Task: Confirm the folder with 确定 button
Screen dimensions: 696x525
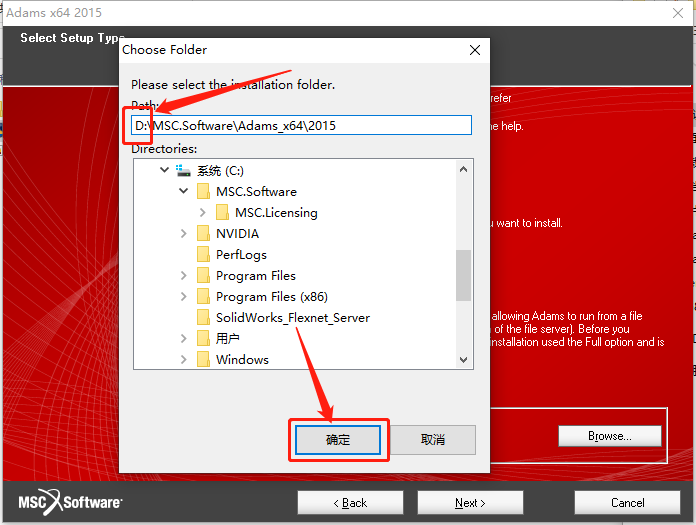Action: point(338,440)
